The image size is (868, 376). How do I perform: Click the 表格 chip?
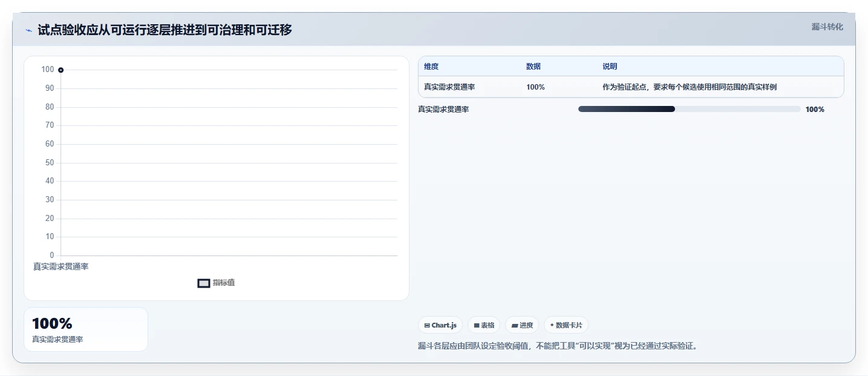point(484,325)
